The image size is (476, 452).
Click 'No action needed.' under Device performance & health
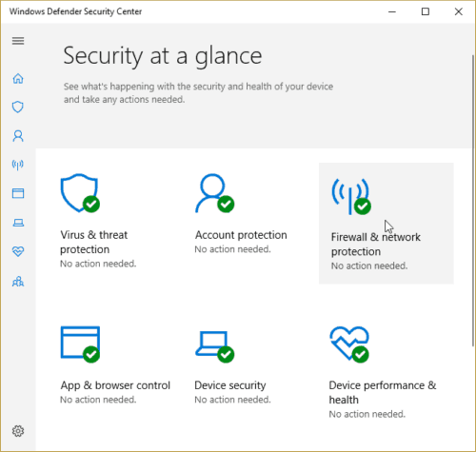pos(367,414)
